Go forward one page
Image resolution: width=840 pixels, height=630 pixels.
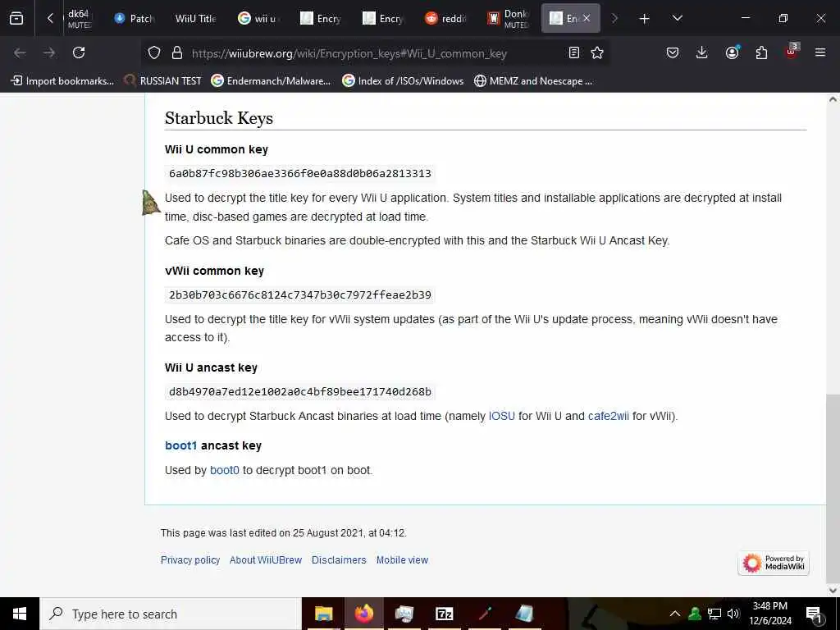click(x=49, y=52)
